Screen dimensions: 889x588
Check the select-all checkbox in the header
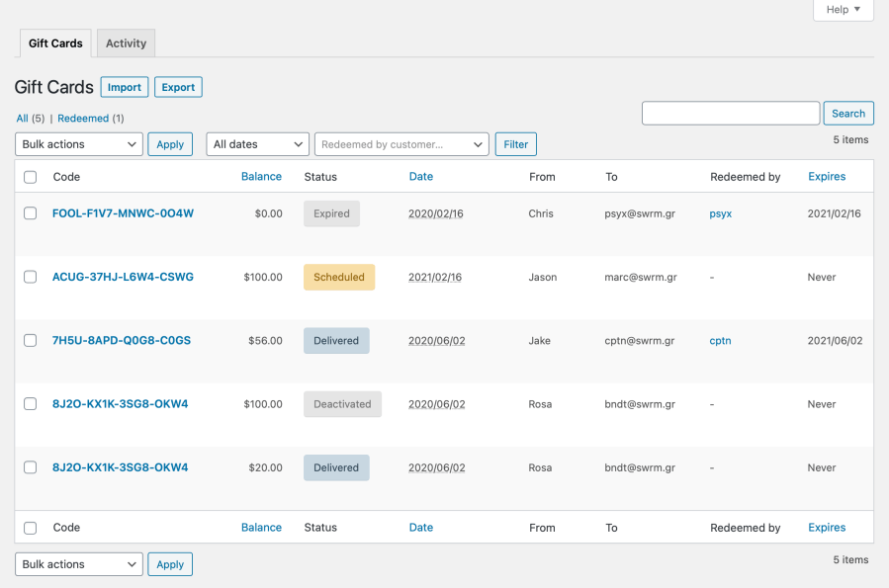point(30,176)
